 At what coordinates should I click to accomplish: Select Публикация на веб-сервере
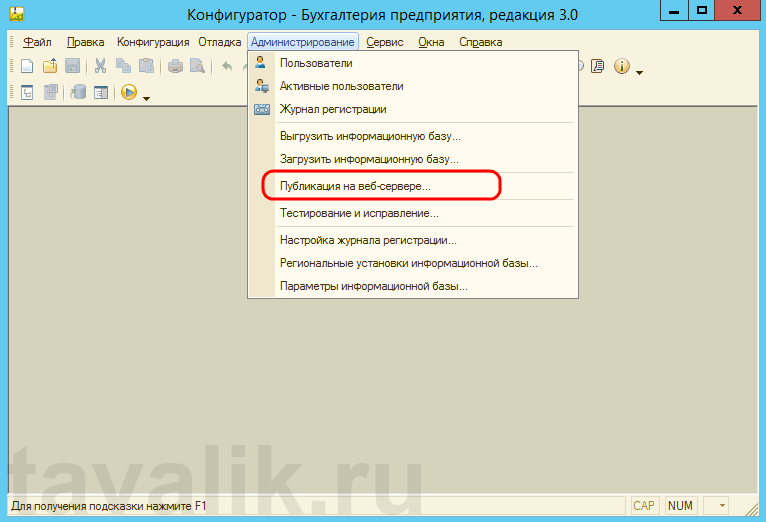[413, 186]
